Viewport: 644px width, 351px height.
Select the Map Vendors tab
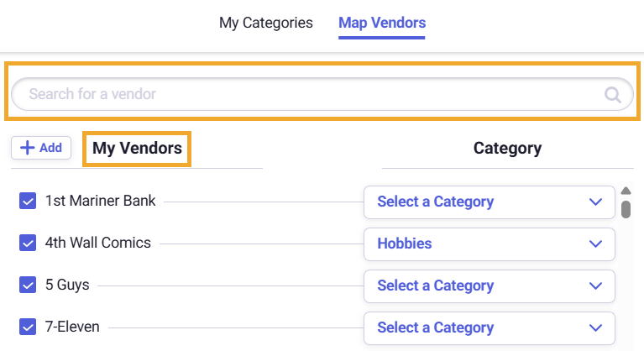point(382,23)
